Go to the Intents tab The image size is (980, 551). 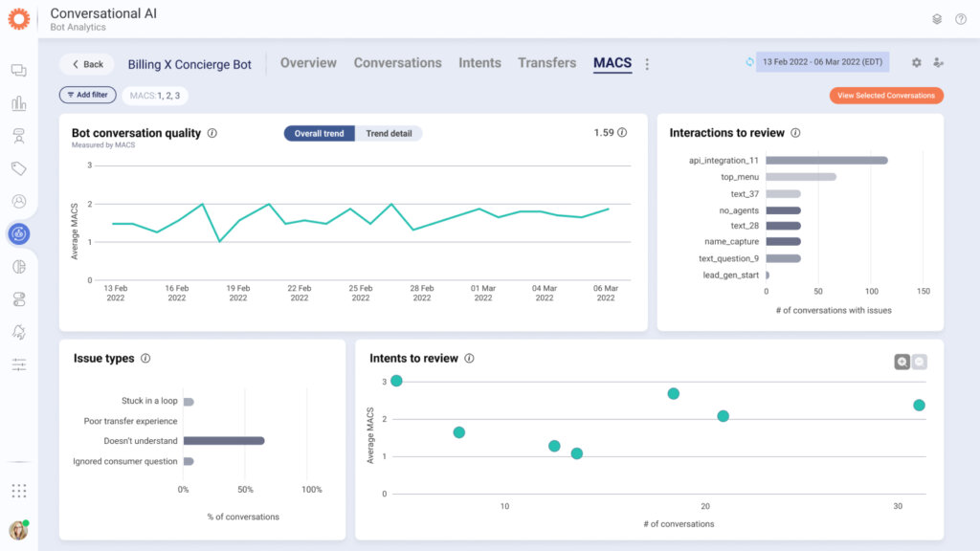click(479, 63)
